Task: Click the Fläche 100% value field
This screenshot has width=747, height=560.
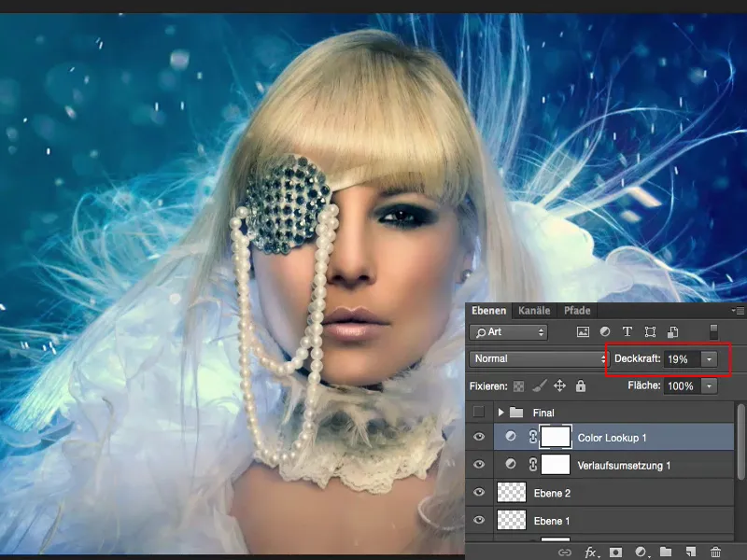Action: pyautogui.click(x=683, y=385)
